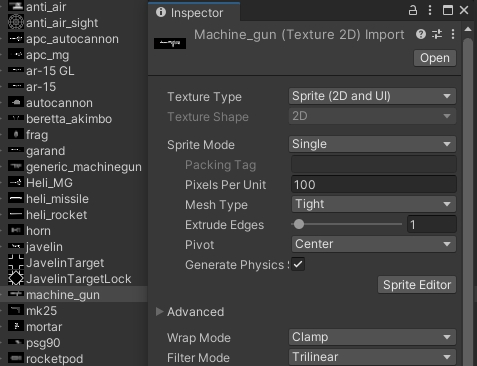477x366 pixels.
Task: Click the autocannon sprite icon
Action: 16,102
